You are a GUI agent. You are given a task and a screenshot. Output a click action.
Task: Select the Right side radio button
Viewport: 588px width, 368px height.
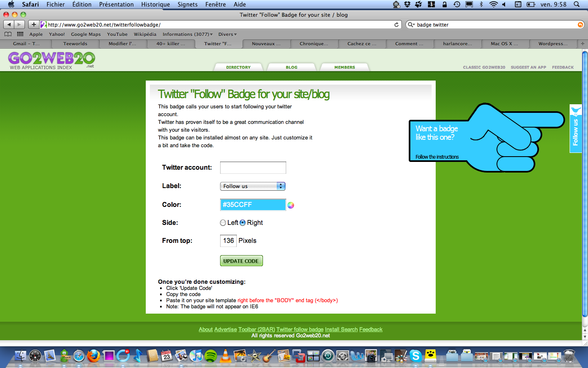(x=243, y=223)
